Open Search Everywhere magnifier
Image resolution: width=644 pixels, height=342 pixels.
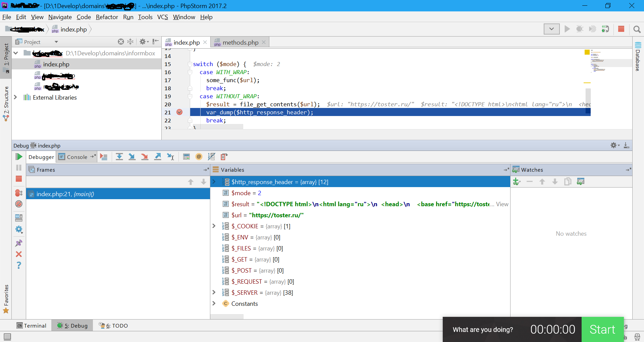pos(637,30)
